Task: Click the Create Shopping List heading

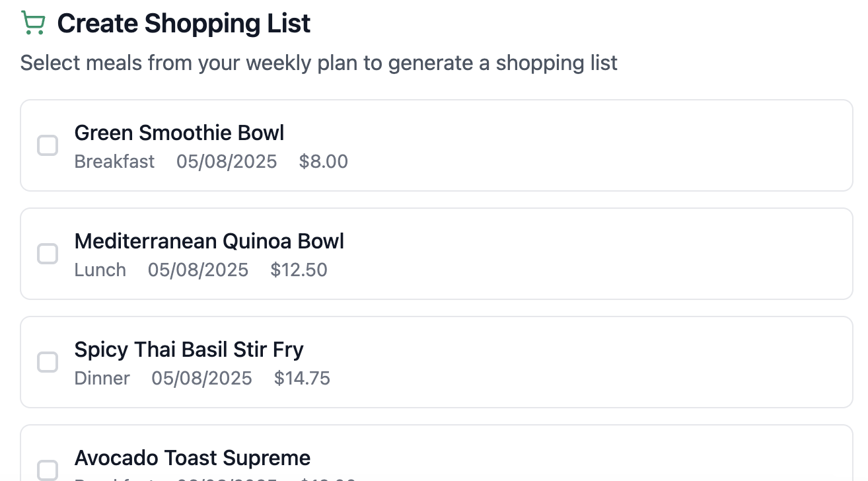Action: [x=184, y=24]
